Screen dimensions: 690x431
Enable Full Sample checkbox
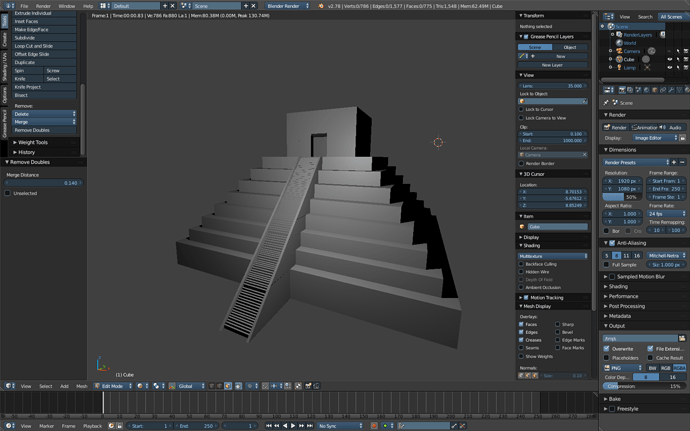click(x=607, y=265)
